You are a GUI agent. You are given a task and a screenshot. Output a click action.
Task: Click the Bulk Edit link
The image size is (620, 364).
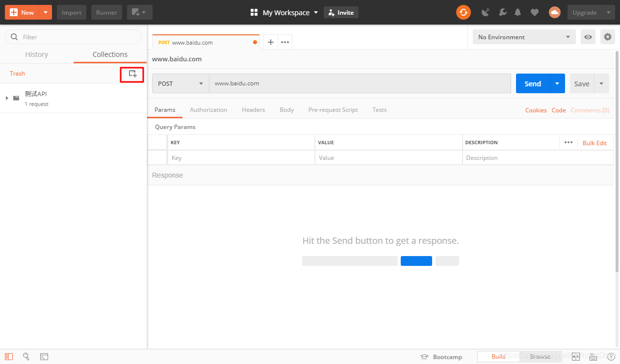[x=594, y=143]
